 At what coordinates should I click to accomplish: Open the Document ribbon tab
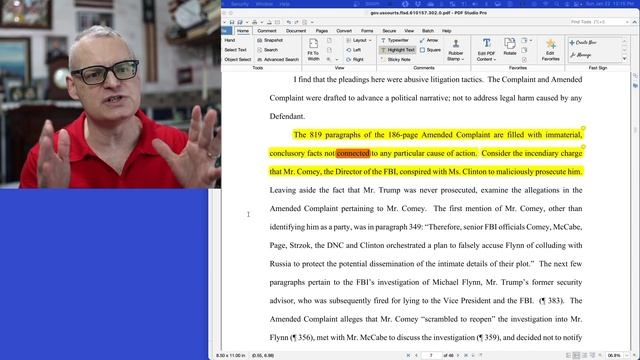point(296,31)
